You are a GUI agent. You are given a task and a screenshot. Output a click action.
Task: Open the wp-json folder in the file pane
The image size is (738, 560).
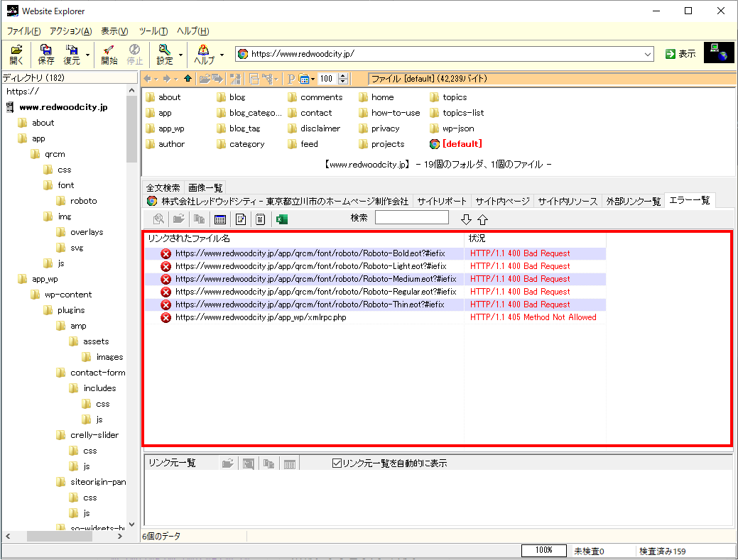point(458,128)
